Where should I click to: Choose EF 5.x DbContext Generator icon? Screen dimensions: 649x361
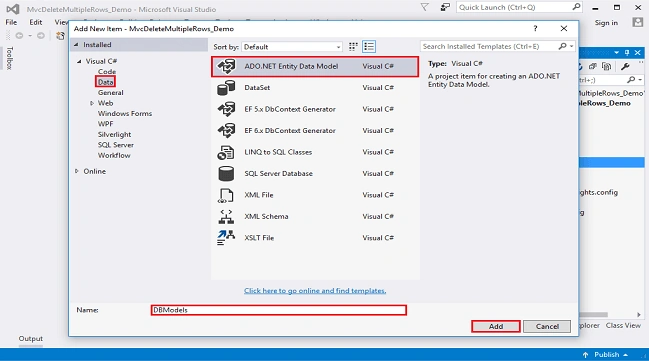pos(226,109)
